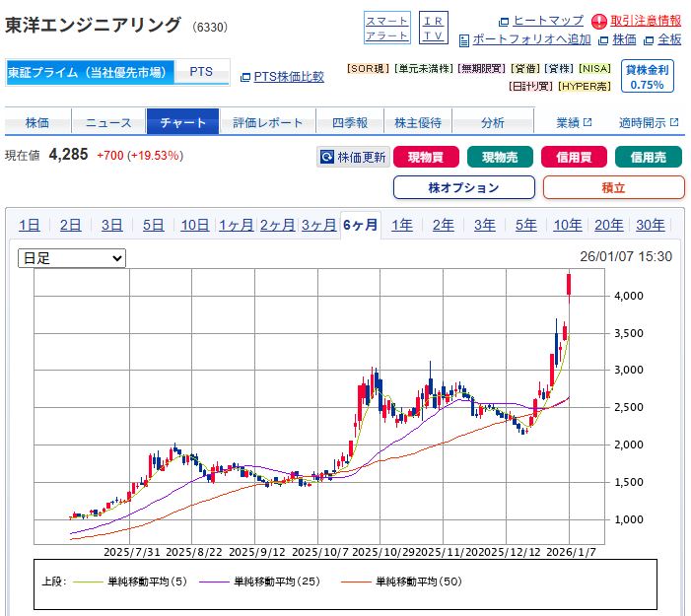691x616 pixels.
Task: Open the 株主優待 tab
Action: [418, 123]
